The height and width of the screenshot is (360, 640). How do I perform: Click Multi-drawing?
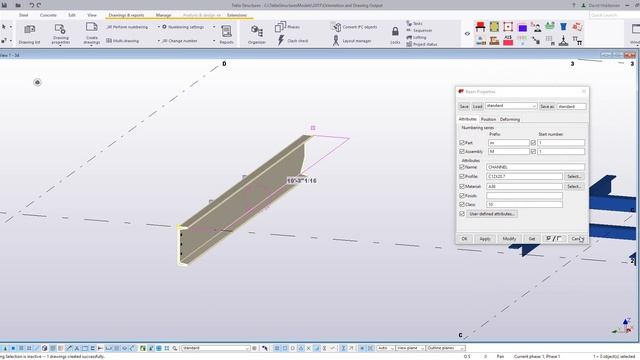[122, 41]
